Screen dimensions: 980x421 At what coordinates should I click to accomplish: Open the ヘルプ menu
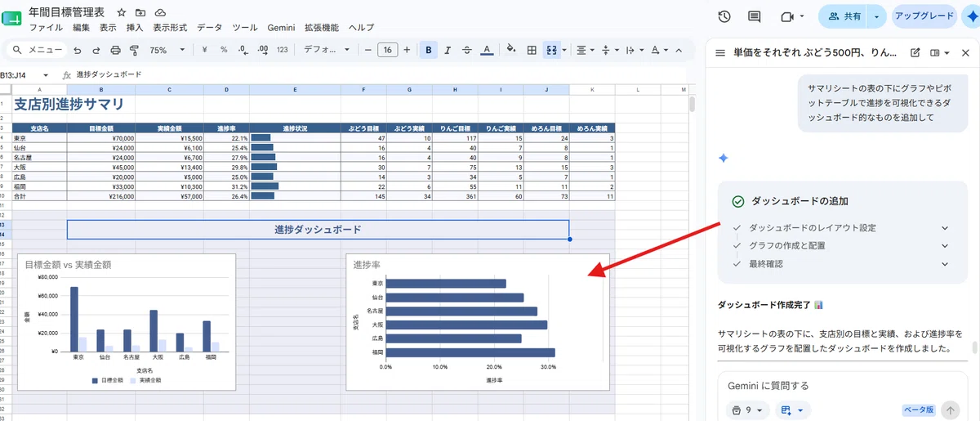[361, 28]
